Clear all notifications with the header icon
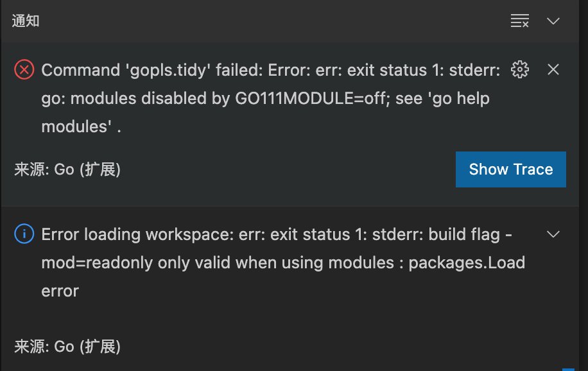Screen dimensions: 588x371 coord(519,21)
